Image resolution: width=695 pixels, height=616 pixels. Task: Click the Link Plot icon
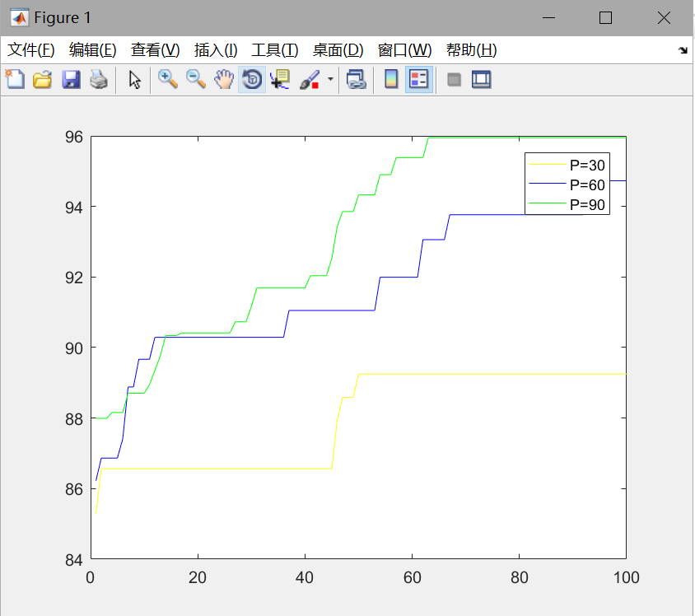356,80
